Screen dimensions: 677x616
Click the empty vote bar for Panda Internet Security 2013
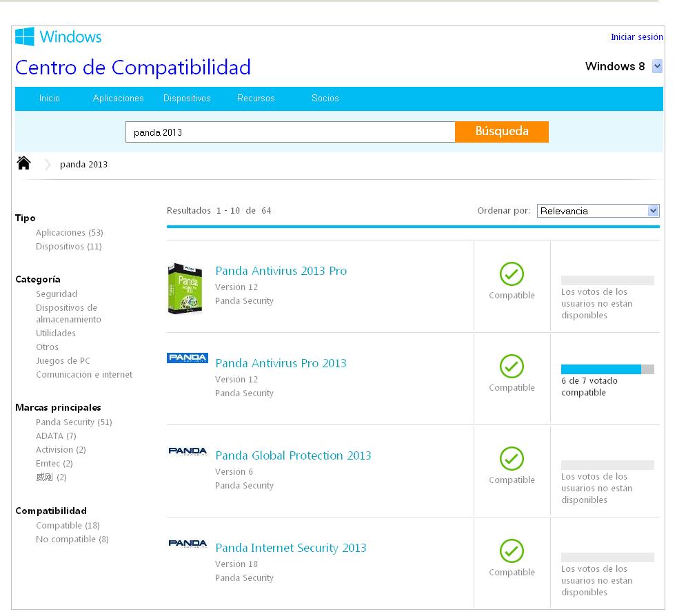[x=607, y=557]
